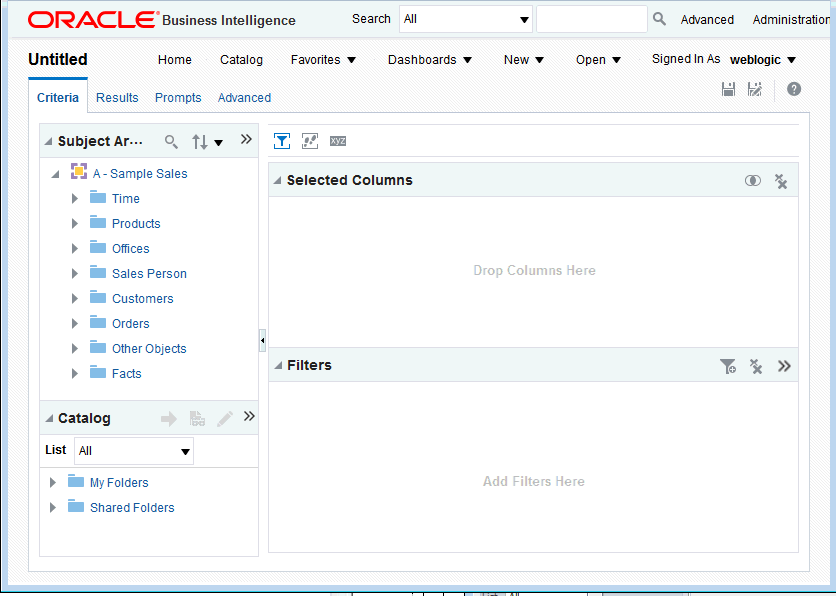Expand the Other Objects folder arrow
Screen dimensions: 836x596
75,349
